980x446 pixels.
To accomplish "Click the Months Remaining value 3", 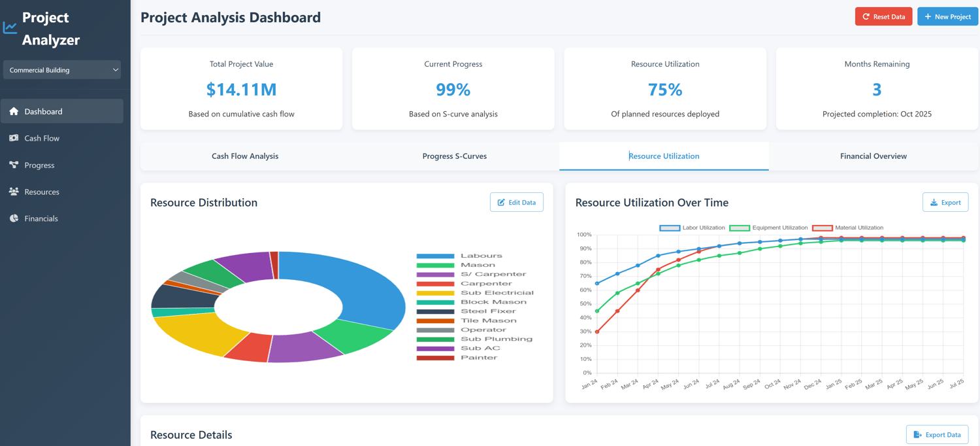I will pos(877,89).
